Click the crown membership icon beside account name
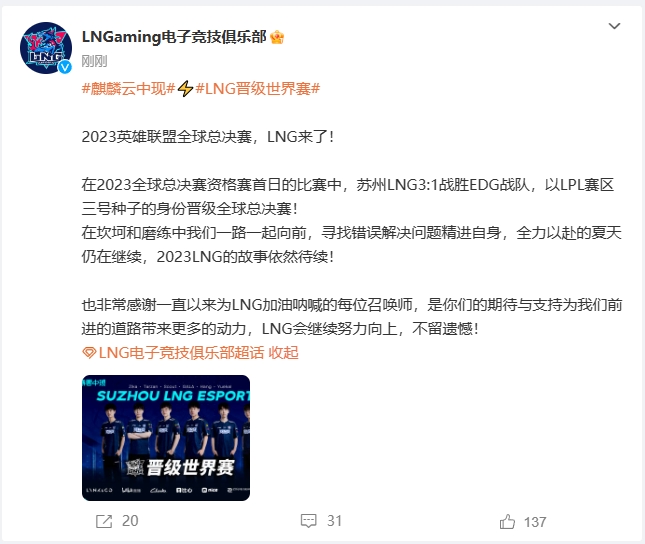Screen dimensions: 645x544 coord(277,37)
